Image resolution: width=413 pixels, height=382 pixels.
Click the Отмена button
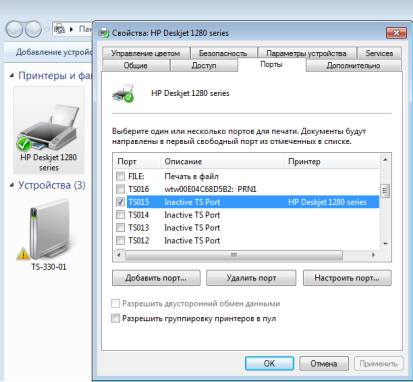tap(324, 363)
